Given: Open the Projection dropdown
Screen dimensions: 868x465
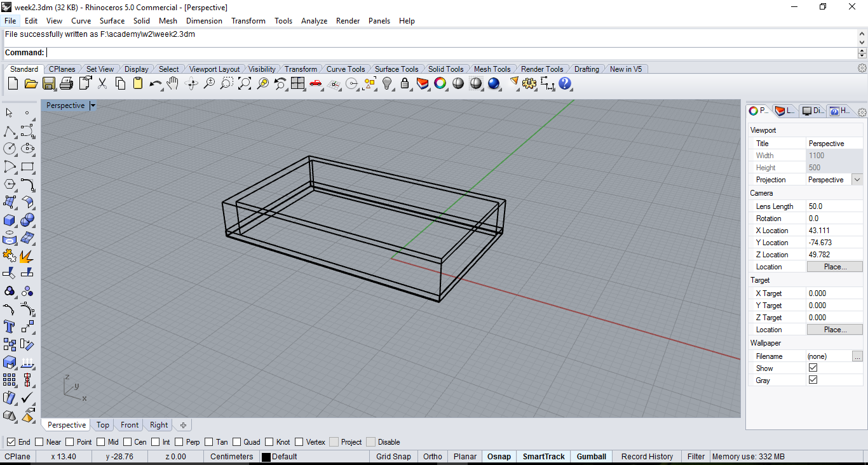Looking at the screenshot, I should 857,180.
